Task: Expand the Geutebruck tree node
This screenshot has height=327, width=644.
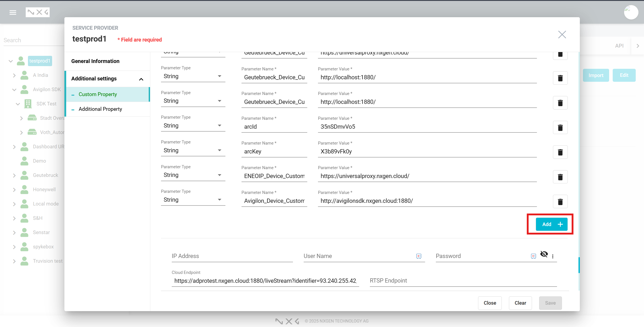Action: (14, 175)
